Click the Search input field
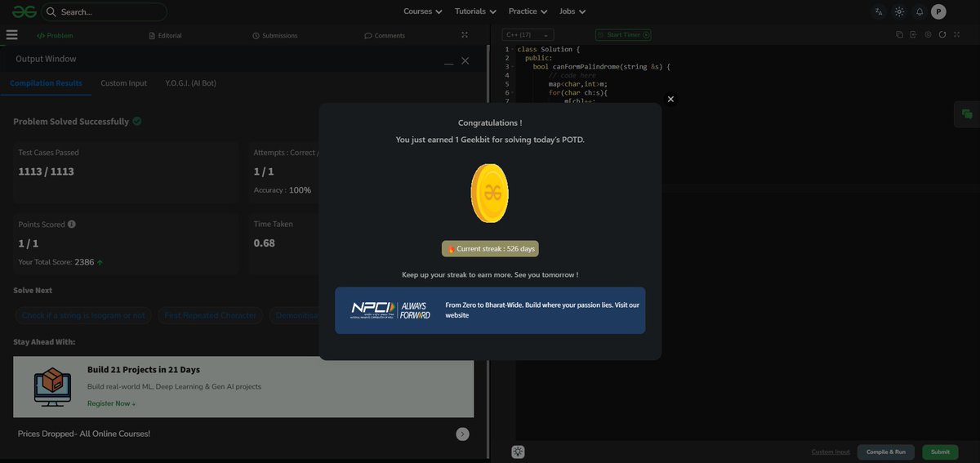Viewport: 980px width, 463px height. coord(105,12)
